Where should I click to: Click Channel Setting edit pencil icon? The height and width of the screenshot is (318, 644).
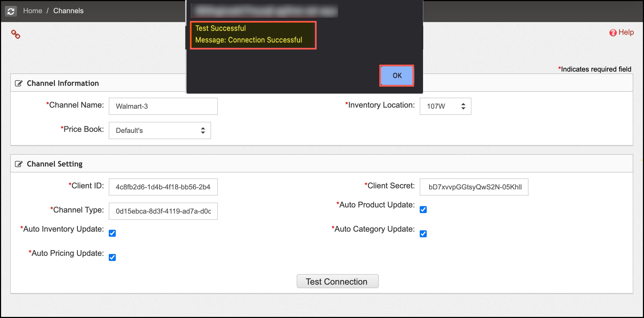19,164
